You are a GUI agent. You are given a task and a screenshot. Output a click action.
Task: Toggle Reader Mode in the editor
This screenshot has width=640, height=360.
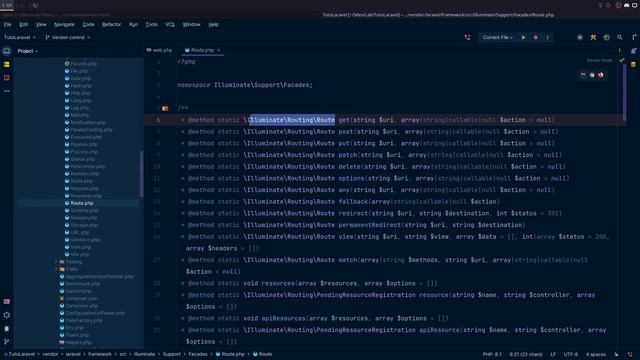pyautogui.click(x=600, y=60)
